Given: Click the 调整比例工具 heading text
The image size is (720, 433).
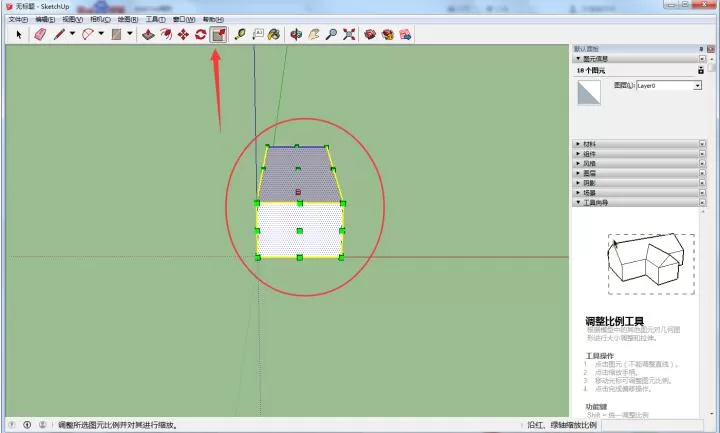Looking at the screenshot, I should coord(614,321).
